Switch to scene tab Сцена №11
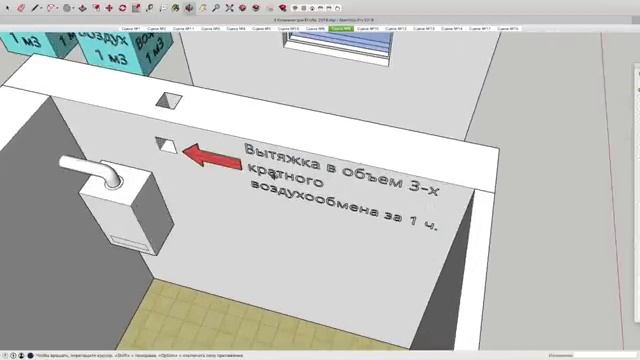This screenshot has height=360, width=640. click(183, 29)
